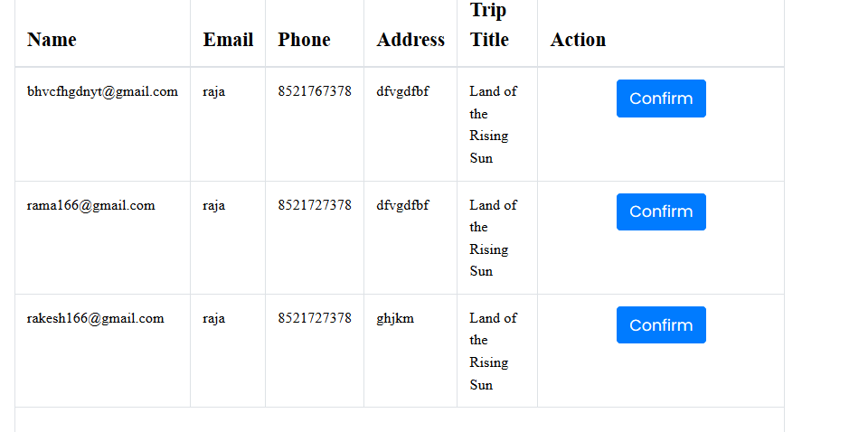The image size is (868, 432).
Task: Select the rakesh166@gmail.com cell
Action: (96, 318)
